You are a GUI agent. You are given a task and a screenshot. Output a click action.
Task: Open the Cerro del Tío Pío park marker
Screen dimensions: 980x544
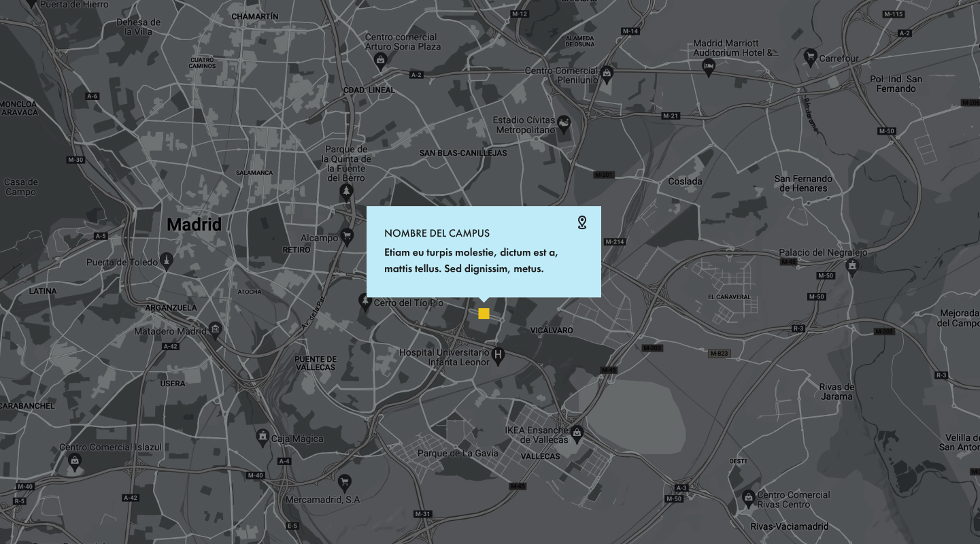pos(365,300)
